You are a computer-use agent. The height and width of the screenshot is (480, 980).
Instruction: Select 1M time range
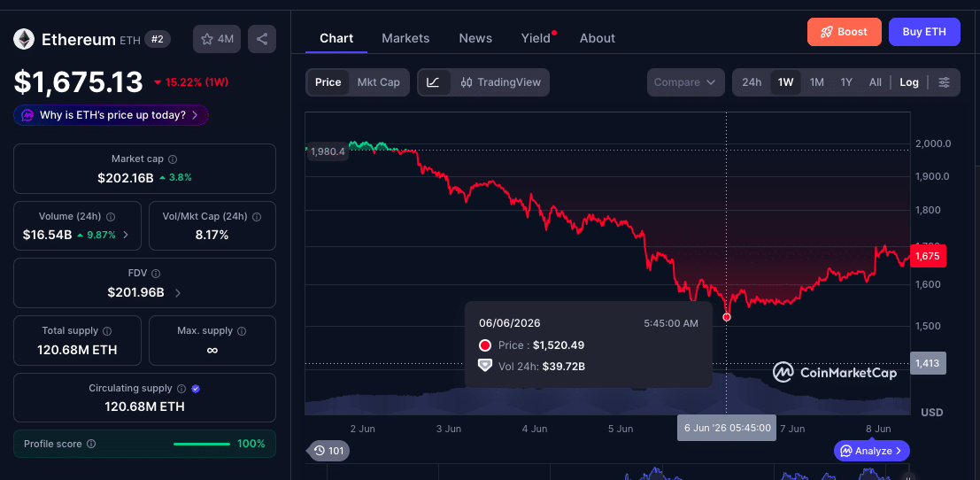[x=817, y=82]
